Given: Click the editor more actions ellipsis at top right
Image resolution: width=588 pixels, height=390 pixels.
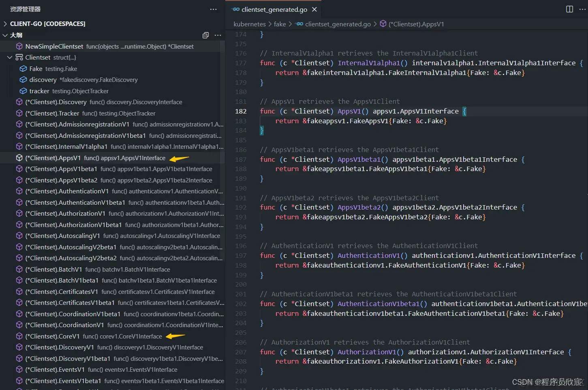Looking at the screenshot, I should pos(583,9).
